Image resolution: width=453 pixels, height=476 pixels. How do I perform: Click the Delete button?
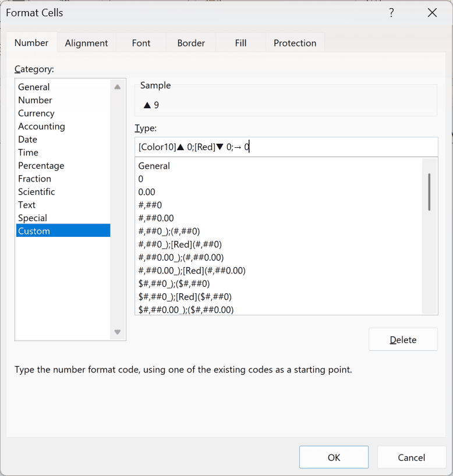(x=403, y=339)
